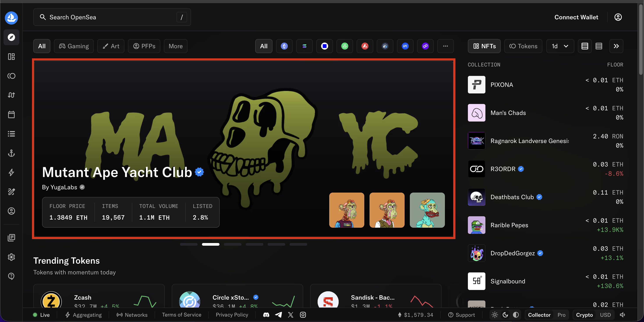Open the Resources pages icon in sidebar
The height and width of the screenshot is (322, 644).
pos(11,238)
